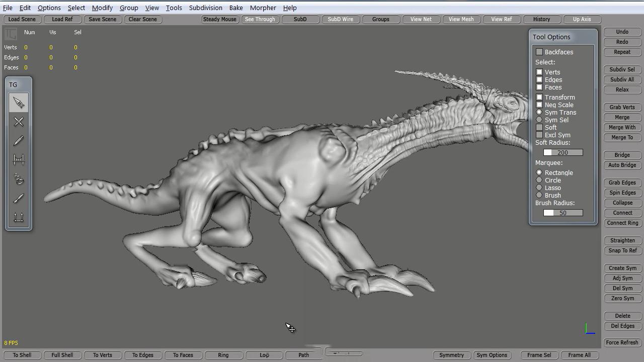
Task: Open the Tools menu
Action: (x=174, y=8)
